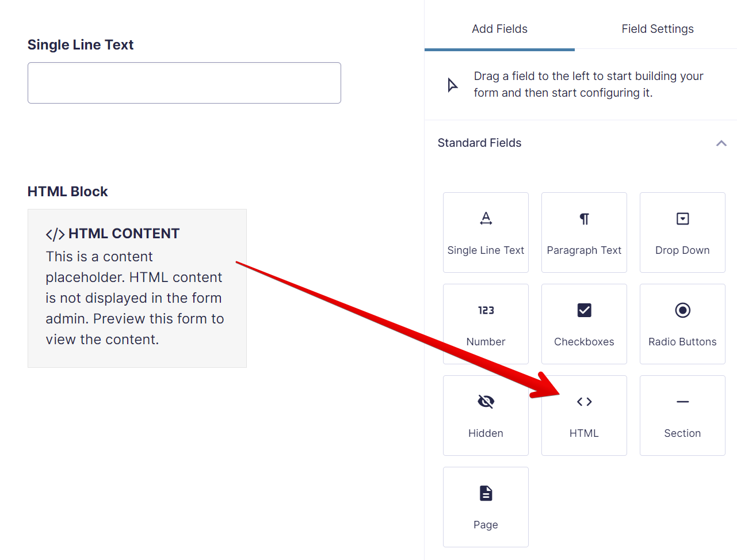Open the Add Fields tab
737x560 pixels.
(499, 29)
